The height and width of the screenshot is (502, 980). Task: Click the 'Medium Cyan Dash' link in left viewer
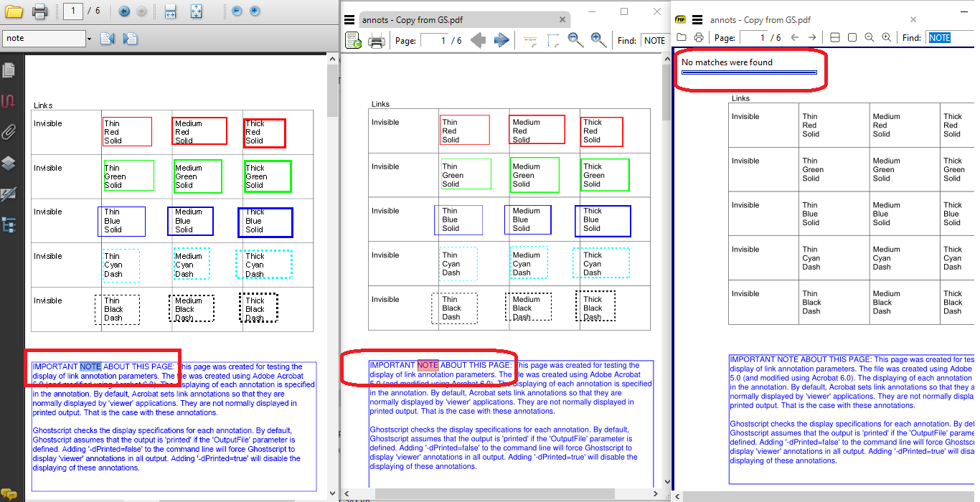point(192,264)
